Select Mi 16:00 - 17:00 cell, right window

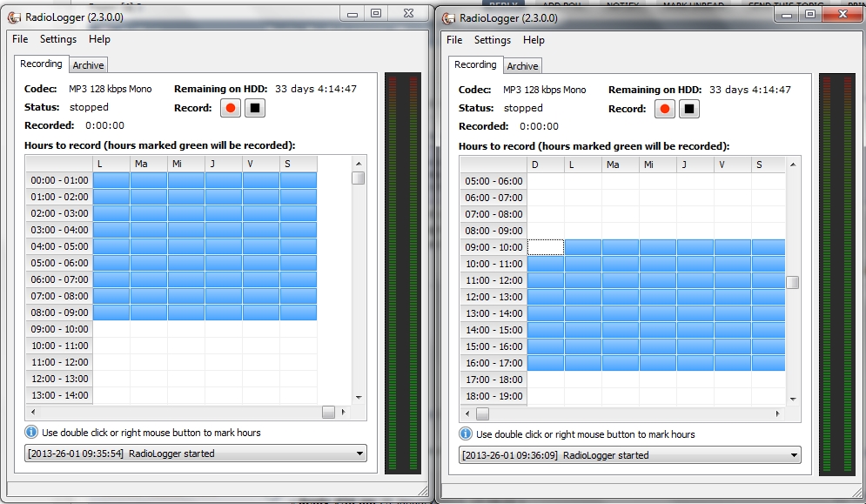pyautogui.click(x=658, y=363)
